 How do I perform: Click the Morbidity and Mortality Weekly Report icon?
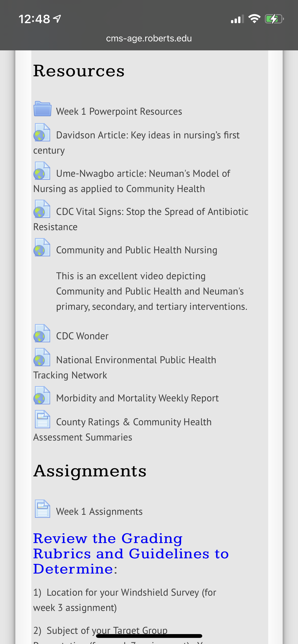[x=42, y=395]
